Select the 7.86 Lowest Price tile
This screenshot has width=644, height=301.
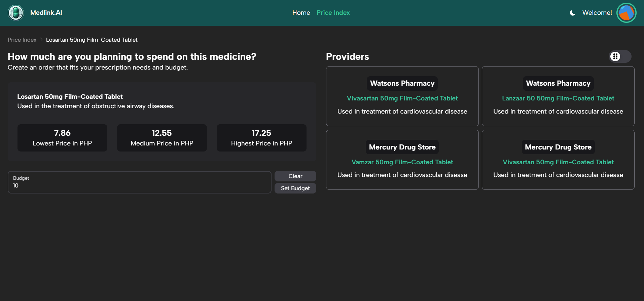click(62, 138)
